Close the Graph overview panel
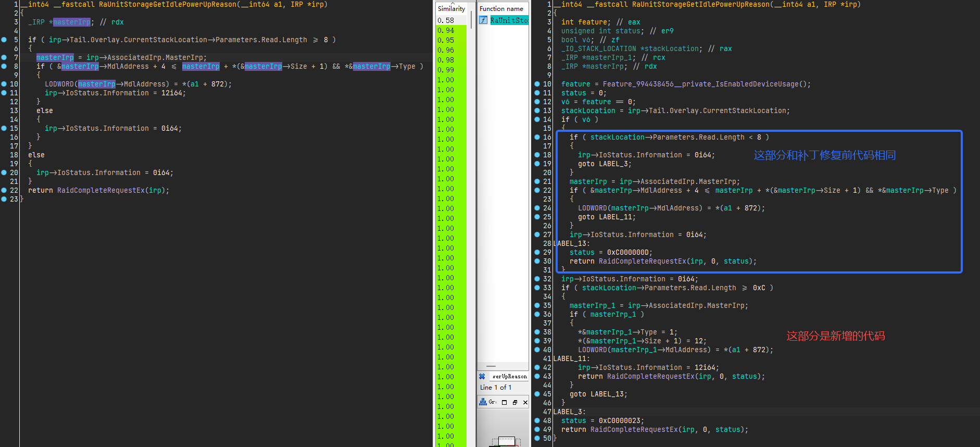This screenshot has height=447, width=980. click(x=525, y=402)
